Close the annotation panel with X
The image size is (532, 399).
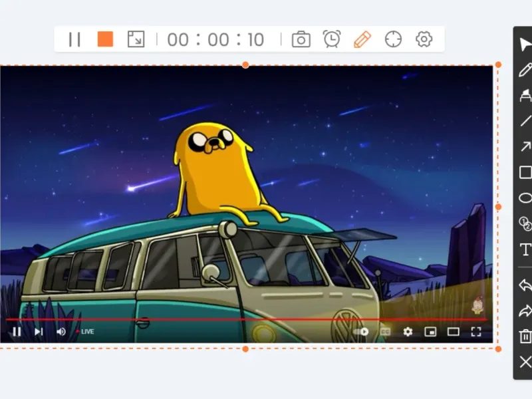[x=525, y=362]
